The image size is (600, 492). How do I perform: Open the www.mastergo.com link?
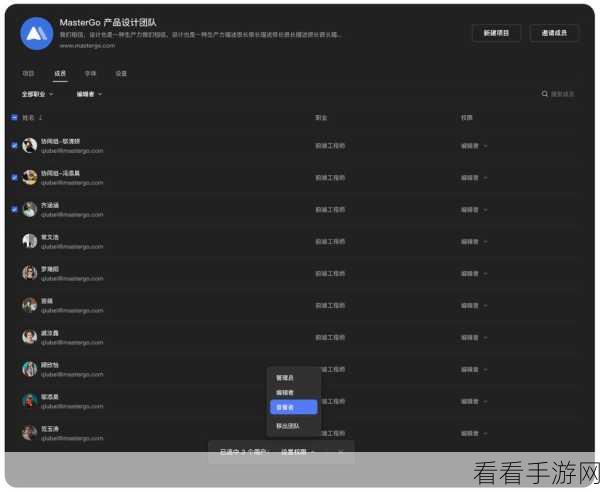pyautogui.click(x=87, y=46)
